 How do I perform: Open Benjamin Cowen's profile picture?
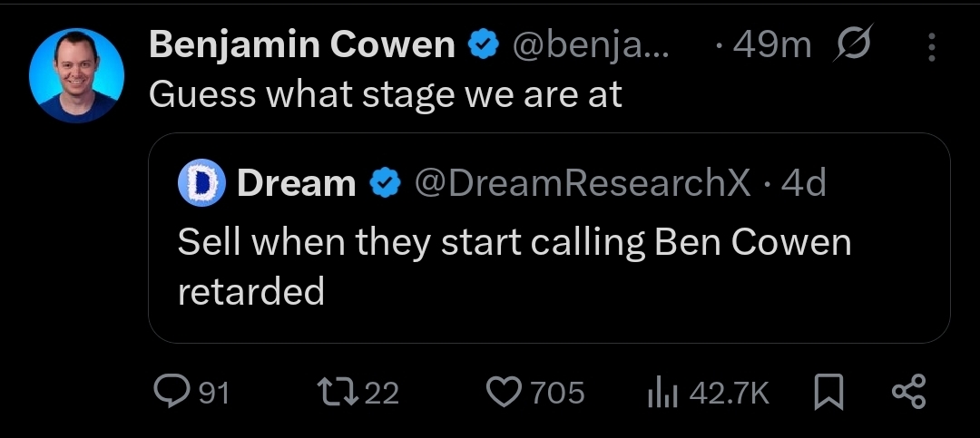coord(76,75)
